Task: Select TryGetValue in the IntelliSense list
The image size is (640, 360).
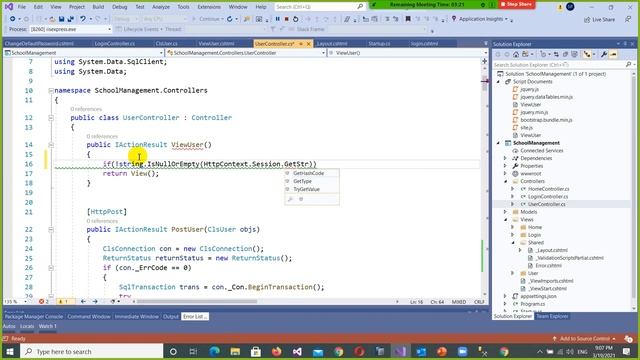Action: [311, 189]
